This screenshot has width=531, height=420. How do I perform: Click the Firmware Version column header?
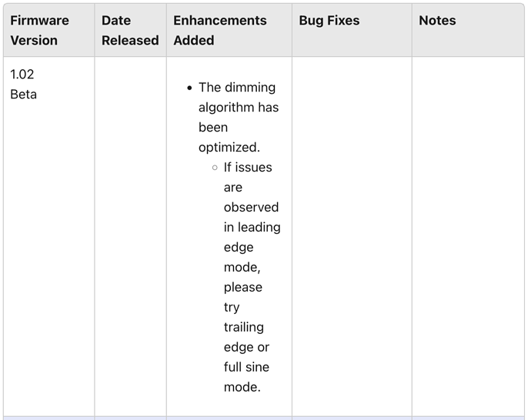tap(39, 30)
